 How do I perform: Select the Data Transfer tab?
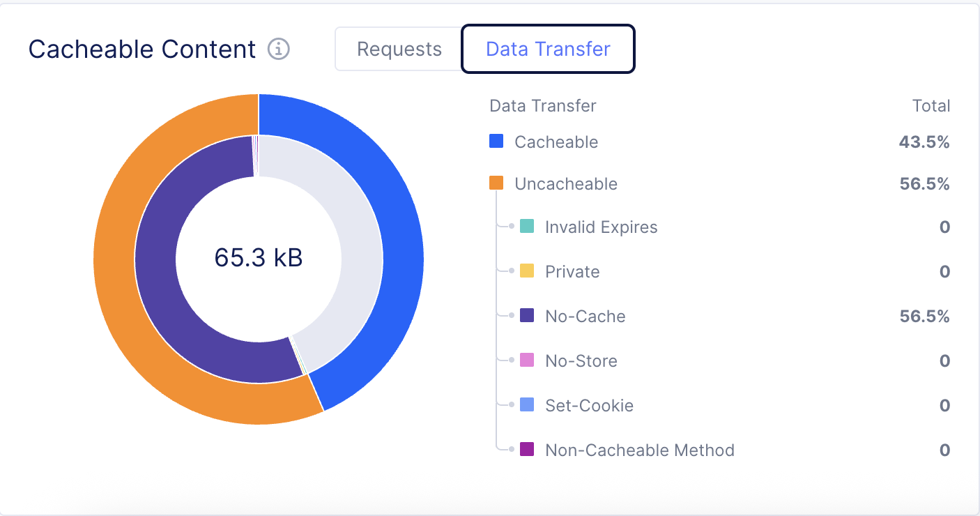548,48
